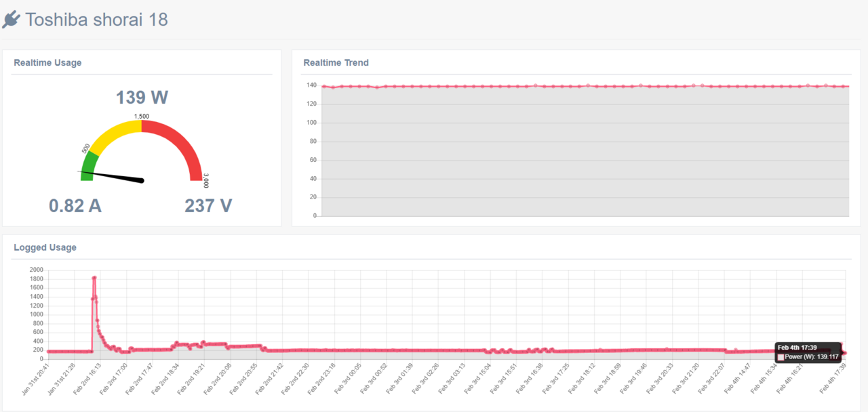Screen dimensions: 868x412
Task: Click the 200 label on Logged Usage axis
Action: 39,350
